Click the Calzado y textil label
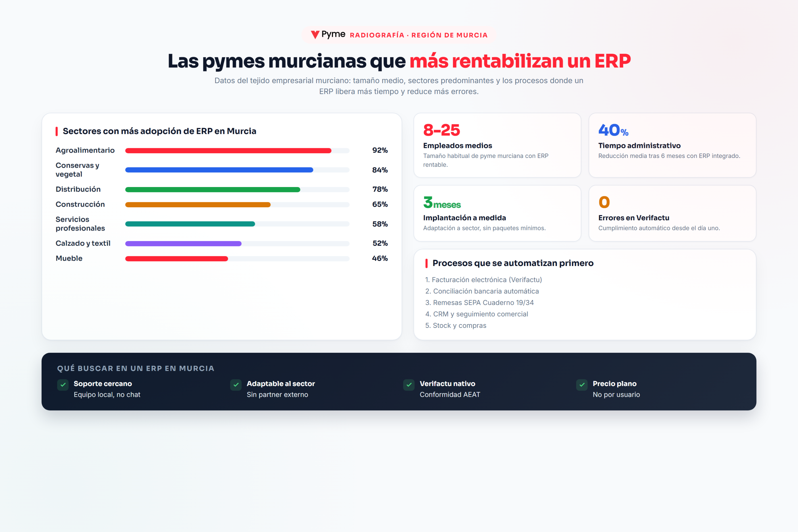 (83, 243)
